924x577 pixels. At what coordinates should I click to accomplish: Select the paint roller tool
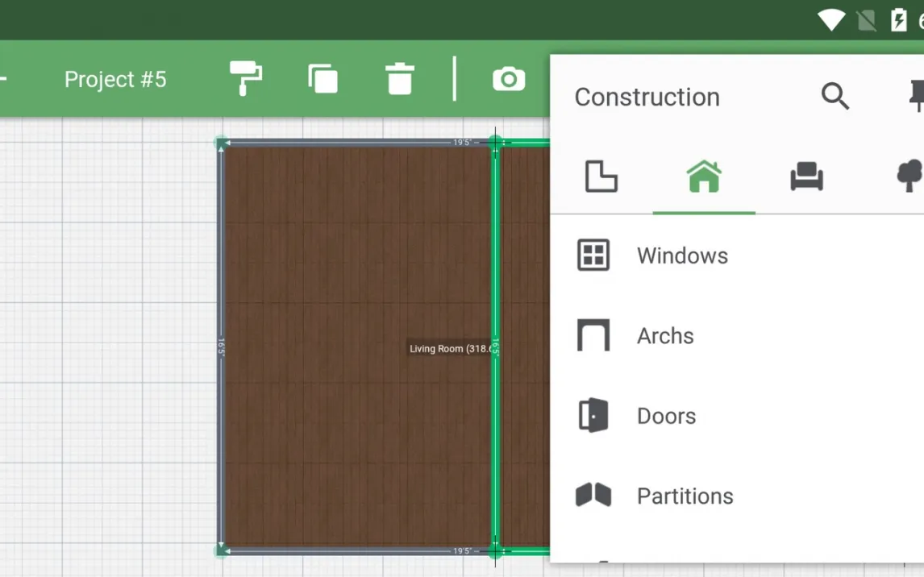click(x=246, y=79)
